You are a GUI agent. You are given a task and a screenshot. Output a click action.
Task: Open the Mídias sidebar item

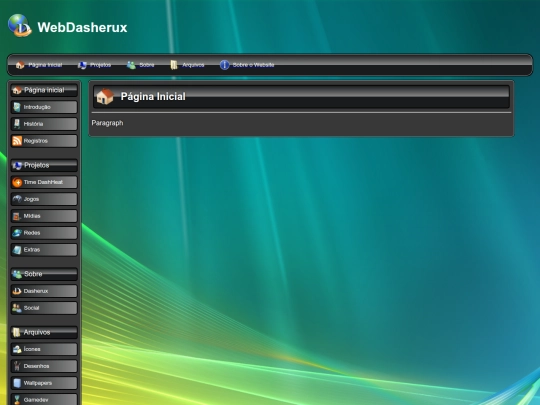(x=44, y=216)
